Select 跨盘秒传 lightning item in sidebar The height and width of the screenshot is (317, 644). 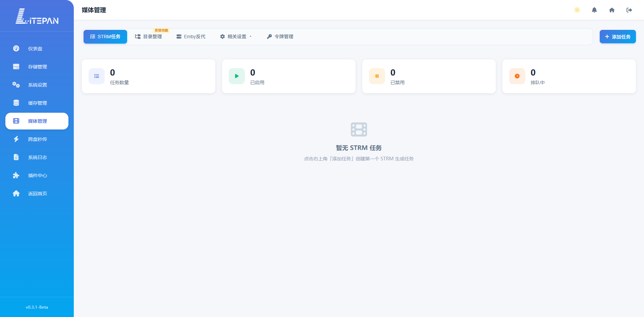tap(37, 139)
